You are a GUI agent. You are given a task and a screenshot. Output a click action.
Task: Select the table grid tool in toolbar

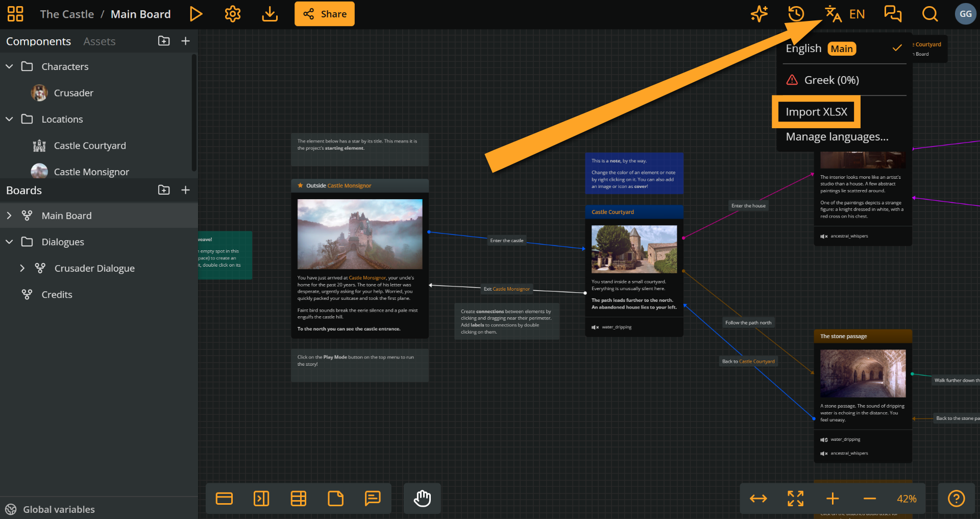pyautogui.click(x=299, y=499)
